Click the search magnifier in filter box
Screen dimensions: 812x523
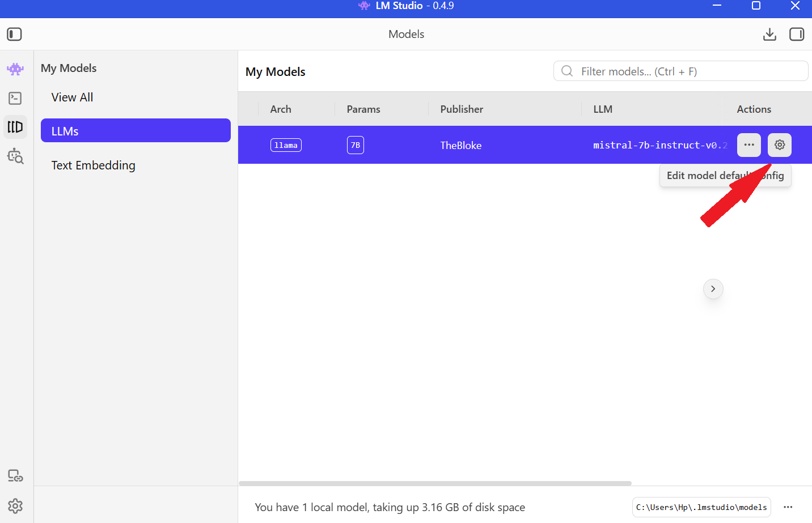click(x=567, y=71)
